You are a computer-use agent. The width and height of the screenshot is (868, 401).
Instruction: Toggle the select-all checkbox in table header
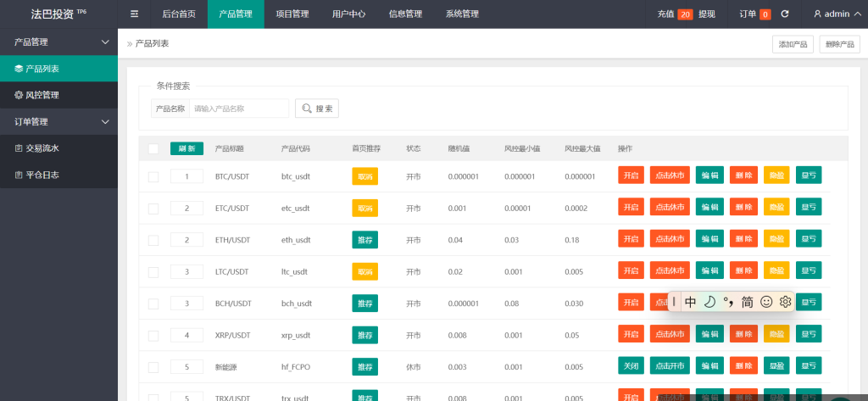point(153,148)
